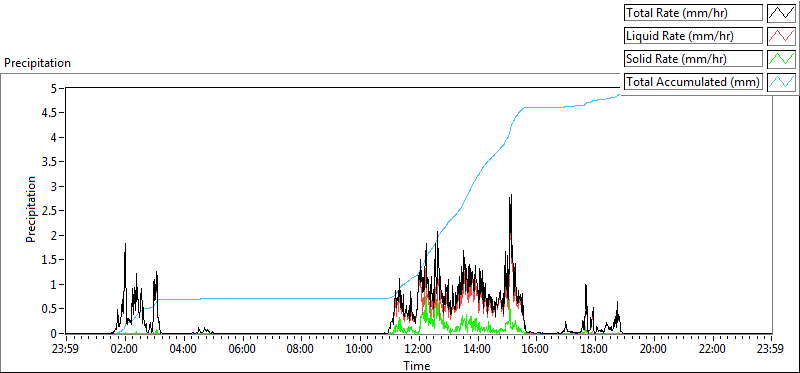Click the 0 value on precipitation axis
The height and width of the screenshot is (373, 800).
tap(55, 334)
